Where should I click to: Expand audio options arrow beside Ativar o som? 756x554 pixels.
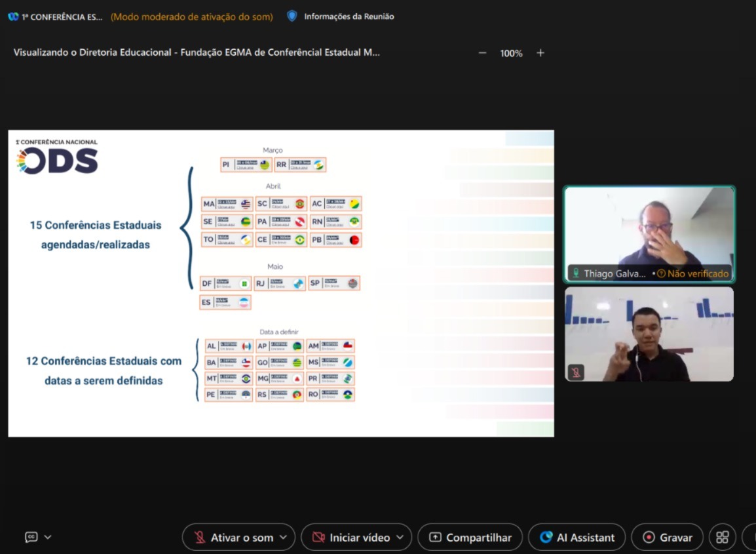pos(284,538)
